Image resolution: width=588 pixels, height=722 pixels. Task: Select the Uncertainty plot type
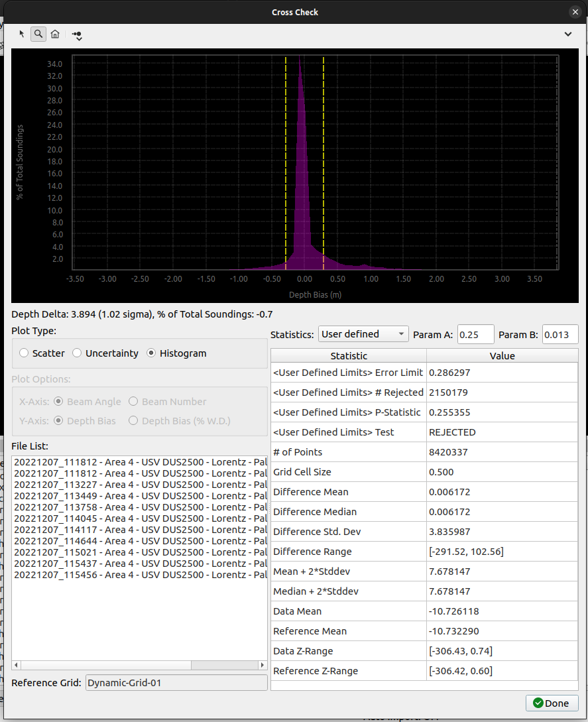(77, 353)
